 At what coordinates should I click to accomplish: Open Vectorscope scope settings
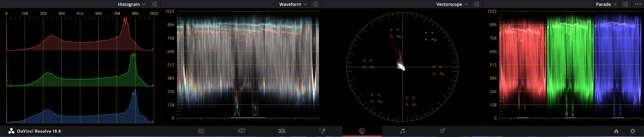(477, 4)
